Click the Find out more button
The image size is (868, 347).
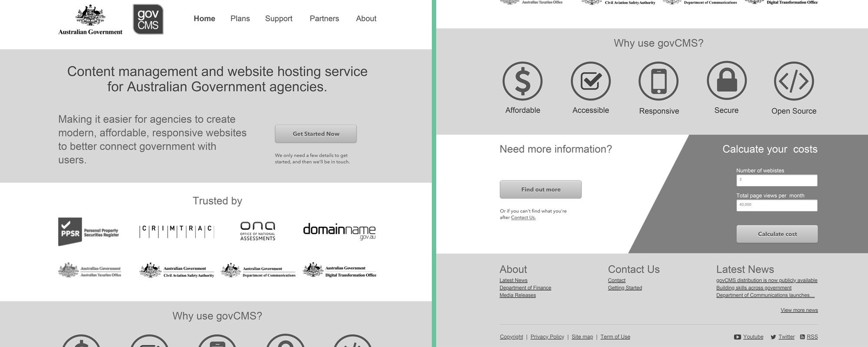coord(541,190)
